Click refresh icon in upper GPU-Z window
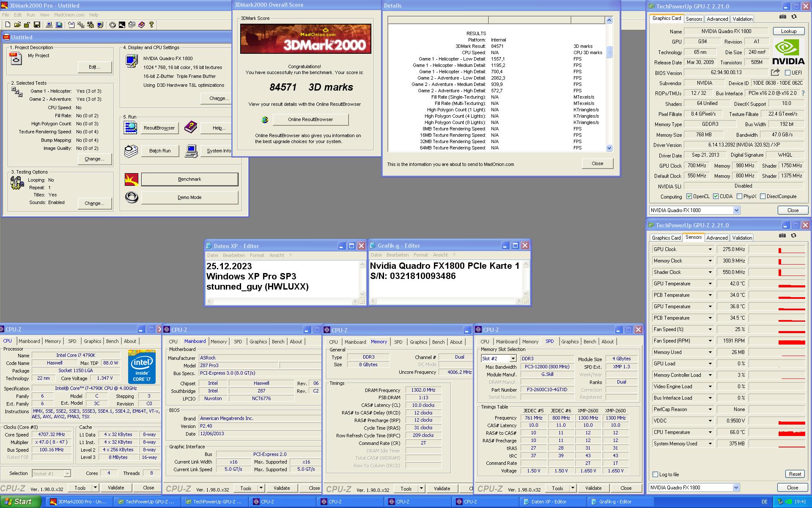The width and height of the screenshot is (812, 508). pyautogui.click(x=794, y=17)
